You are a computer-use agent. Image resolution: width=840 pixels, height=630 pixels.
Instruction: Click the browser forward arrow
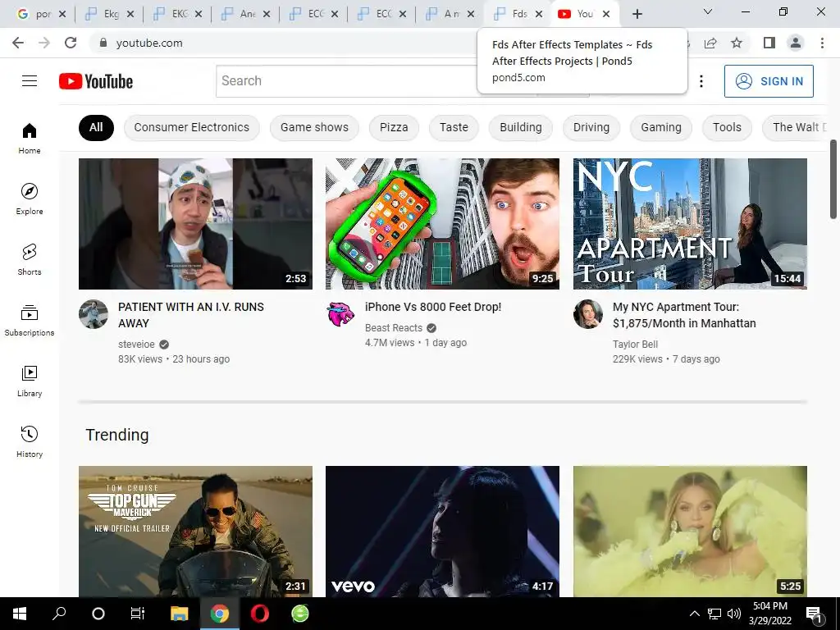[x=44, y=43]
